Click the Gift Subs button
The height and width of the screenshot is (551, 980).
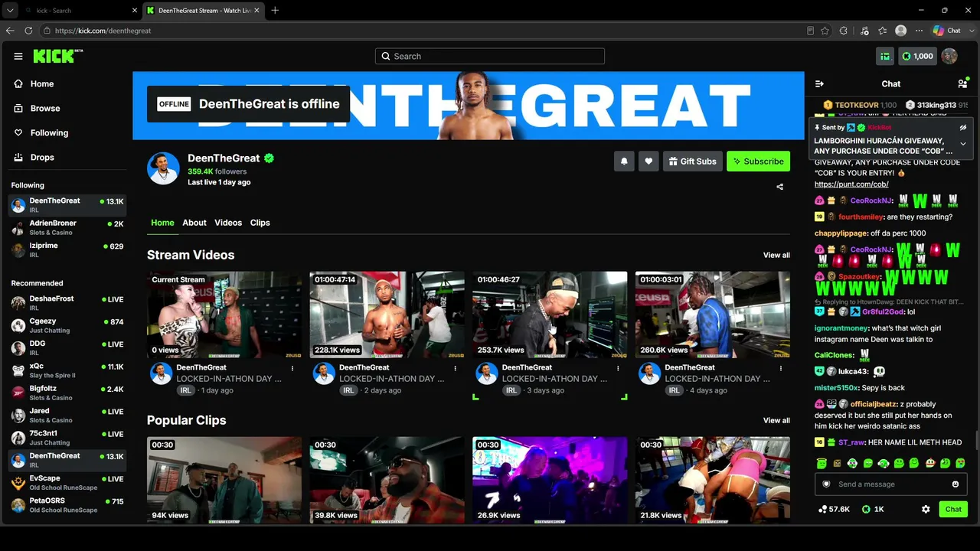[692, 161]
